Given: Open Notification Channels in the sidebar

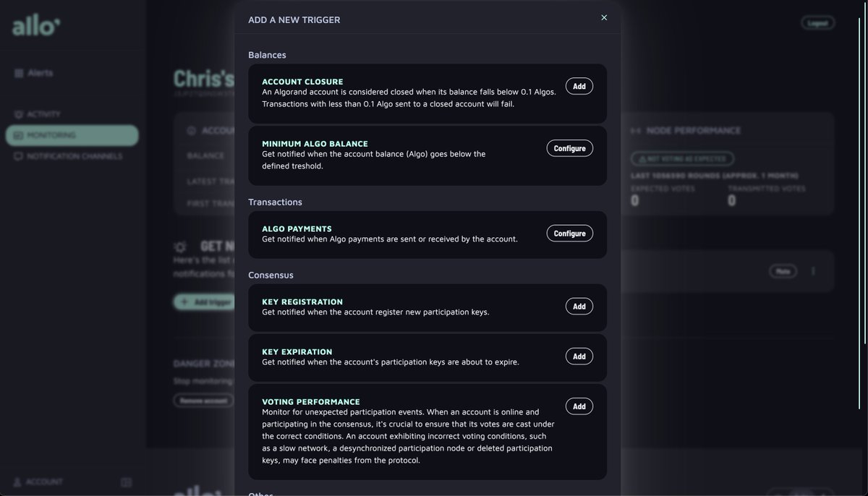Looking at the screenshot, I should pos(69,156).
